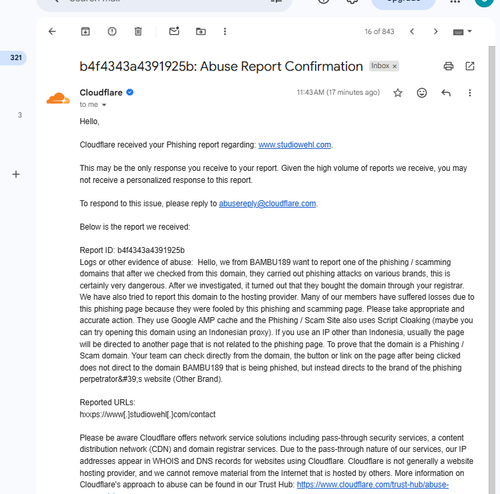Open input tools keyboard dropdown

click(x=462, y=32)
